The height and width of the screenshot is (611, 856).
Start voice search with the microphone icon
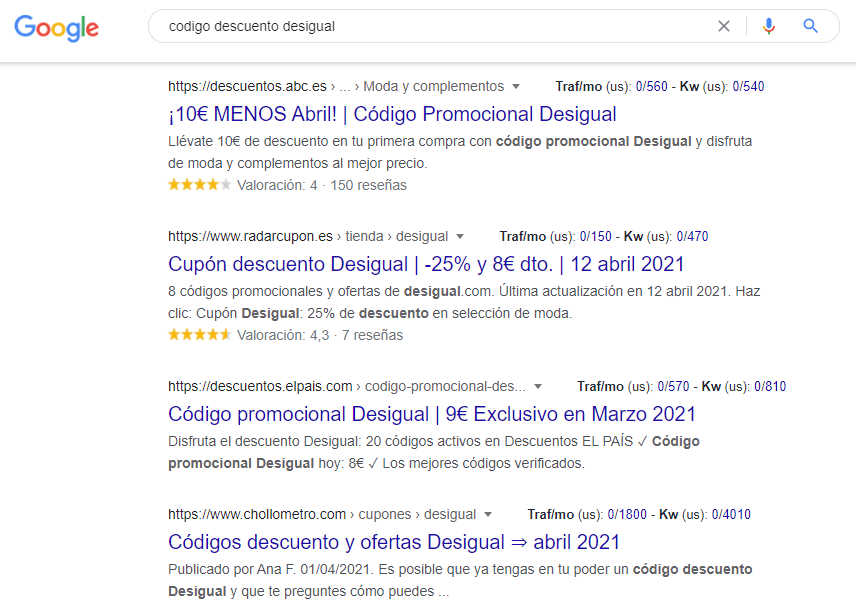(x=769, y=26)
